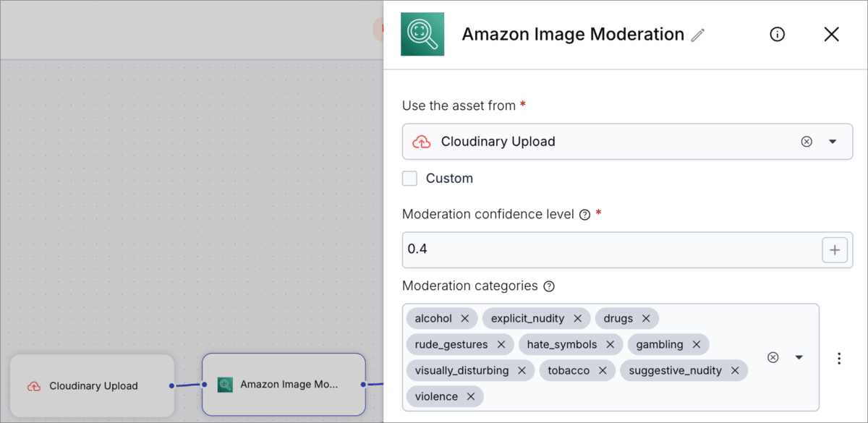The height and width of the screenshot is (423, 868).
Task: Click the help icon next to Moderation confidence level
Action: 586,215
